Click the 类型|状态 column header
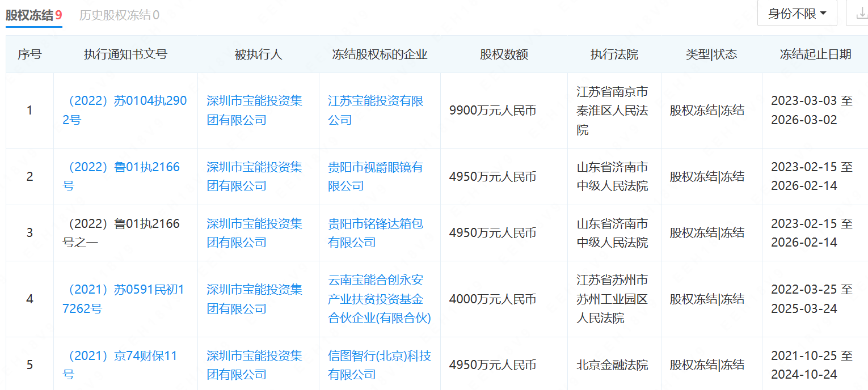The image size is (868, 390). (x=711, y=54)
